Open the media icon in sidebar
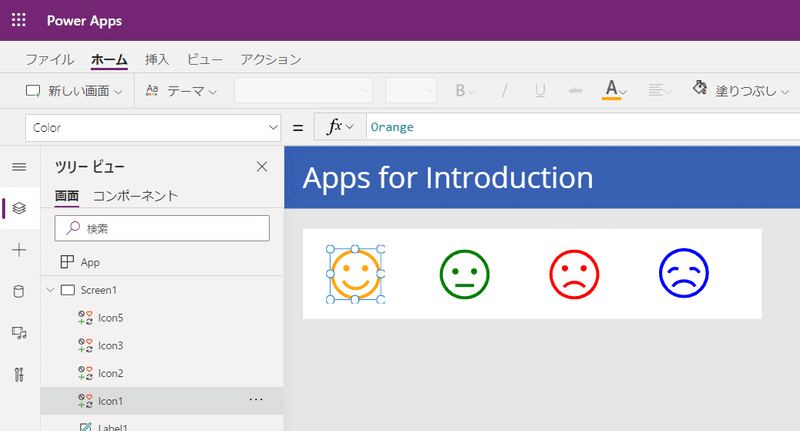This screenshot has width=800, height=431. pyautogui.click(x=19, y=333)
